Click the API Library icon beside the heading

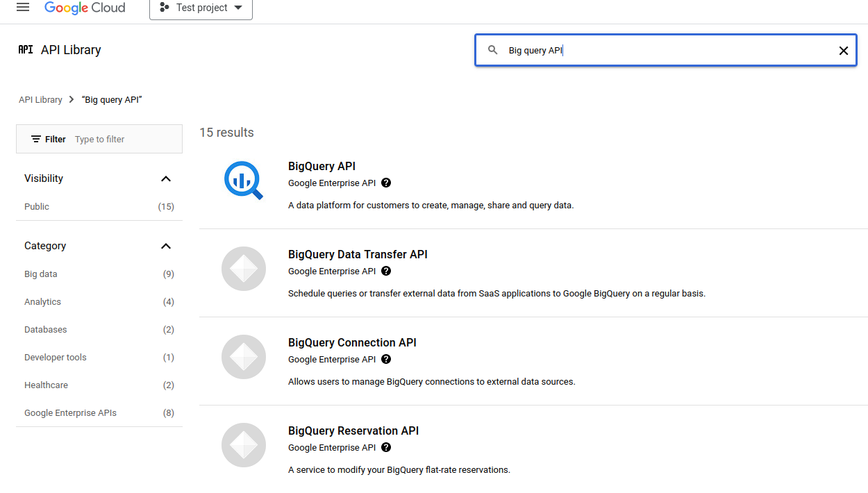pos(26,50)
